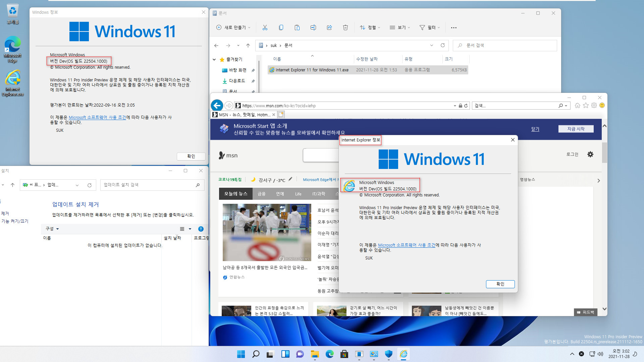
Task: Click the forward arrow in Internet Explorer
Action: tap(229, 106)
